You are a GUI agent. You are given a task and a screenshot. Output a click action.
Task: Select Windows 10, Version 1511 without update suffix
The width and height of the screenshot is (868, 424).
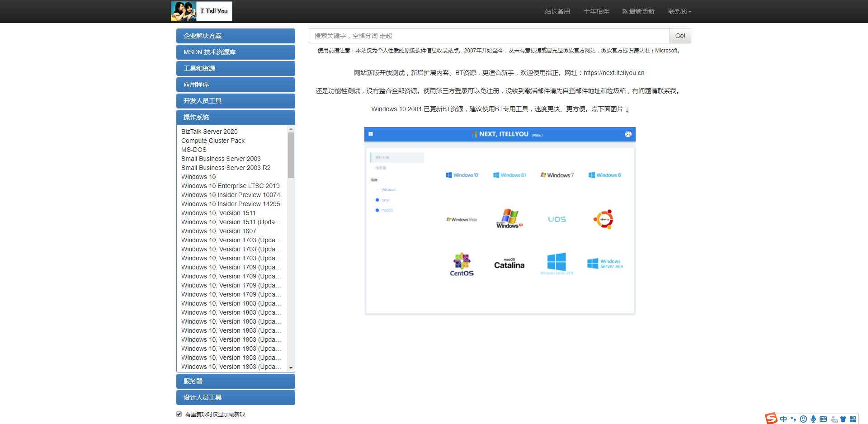click(x=218, y=213)
